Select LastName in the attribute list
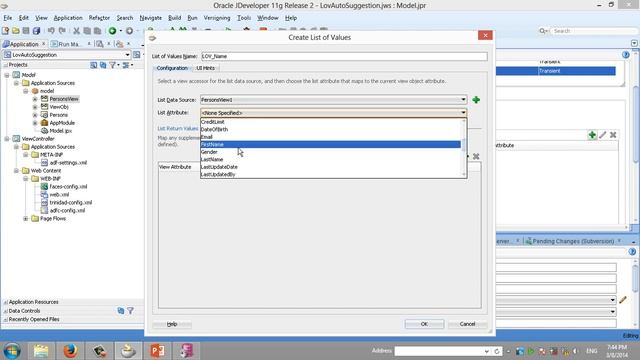The height and width of the screenshot is (360, 640). click(330, 159)
